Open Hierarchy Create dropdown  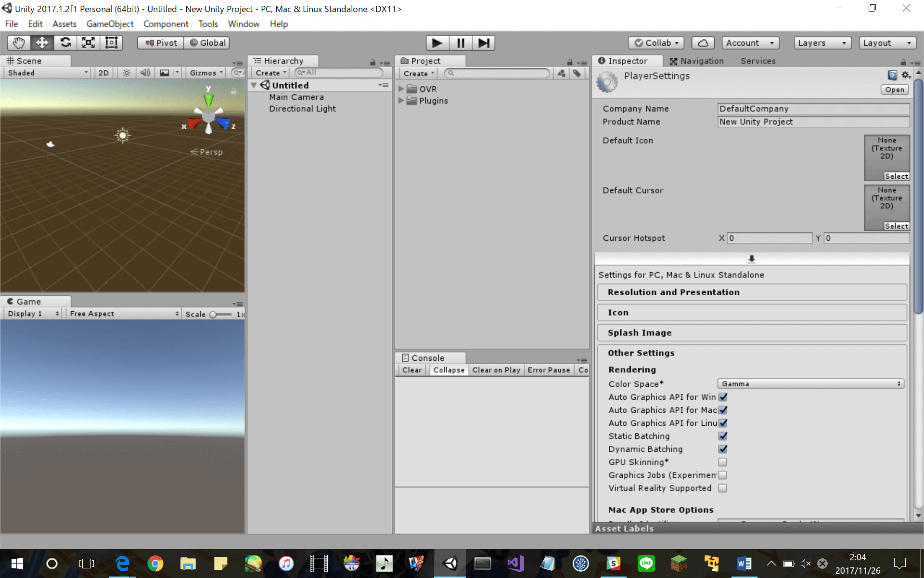click(270, 73)
